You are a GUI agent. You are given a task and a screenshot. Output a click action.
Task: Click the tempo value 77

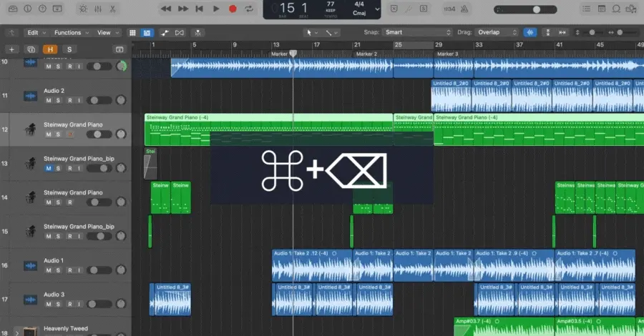click(330, 4)
